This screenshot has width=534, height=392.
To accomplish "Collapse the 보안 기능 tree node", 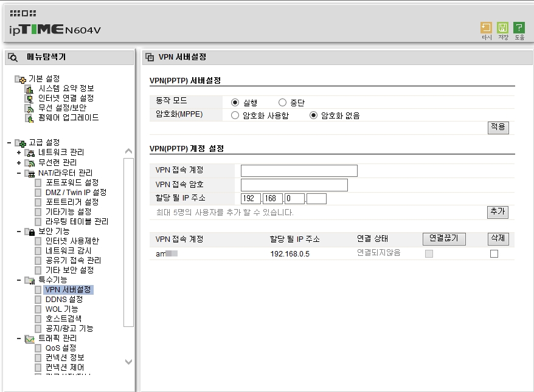I will [19, 232].
